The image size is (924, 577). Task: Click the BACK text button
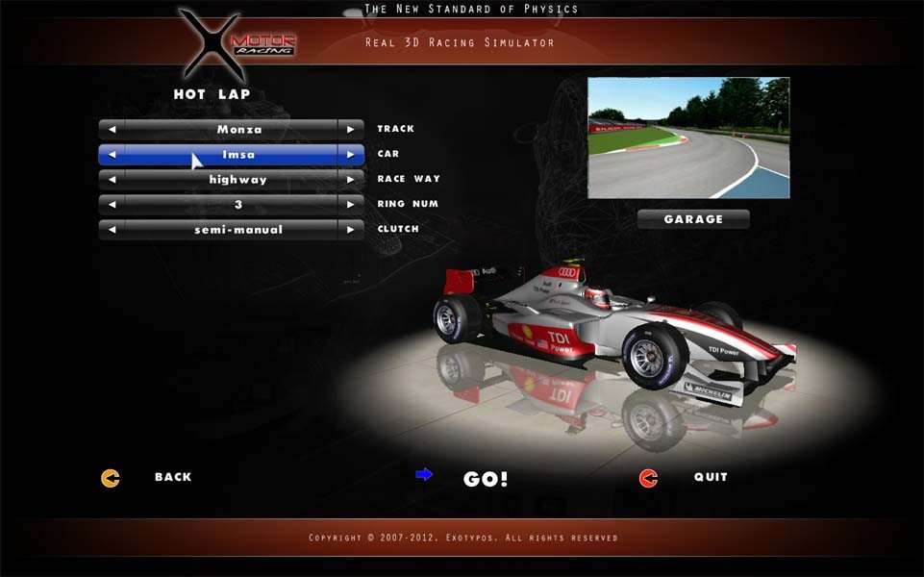click(173, 477)
